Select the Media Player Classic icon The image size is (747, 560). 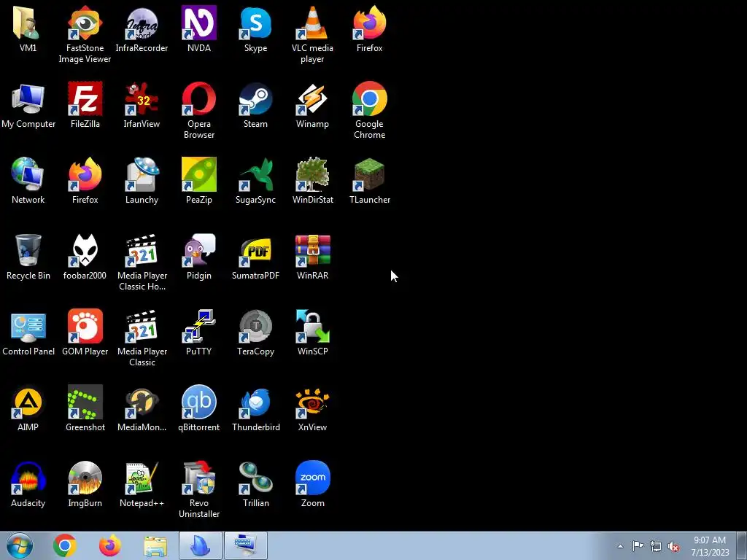click(142, 326)
